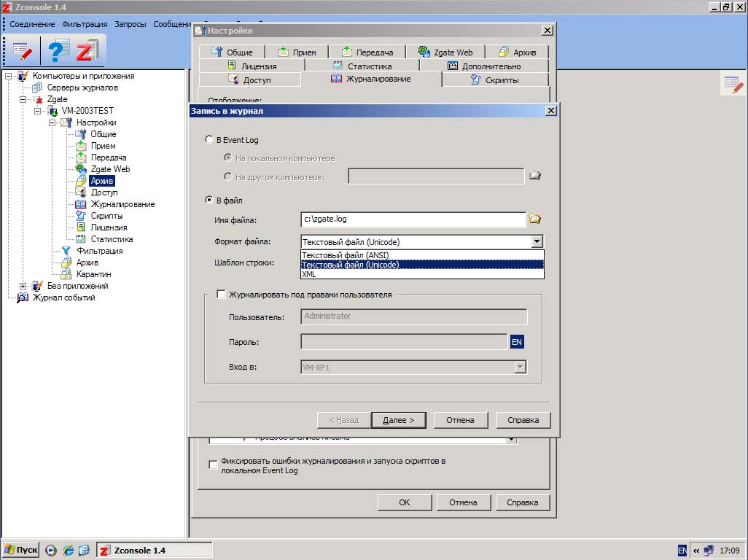Switch to the Zgate Web tab

pyautogui.click(x=445, y=52)
